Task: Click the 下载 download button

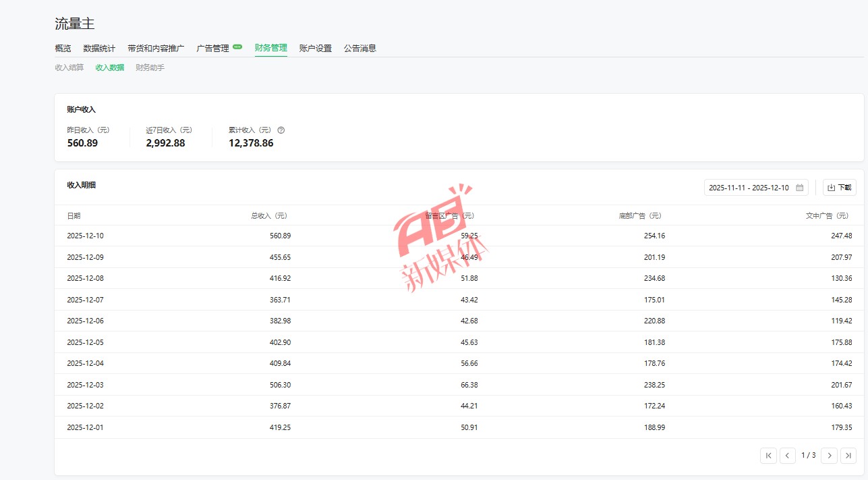Action: pos(839,188)
